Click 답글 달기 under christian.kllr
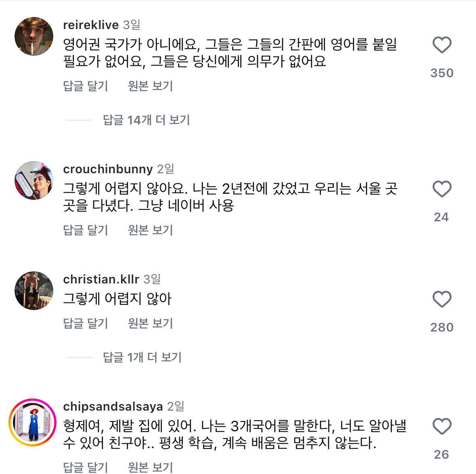Screen dimensions: 476x474 (86, 323)
